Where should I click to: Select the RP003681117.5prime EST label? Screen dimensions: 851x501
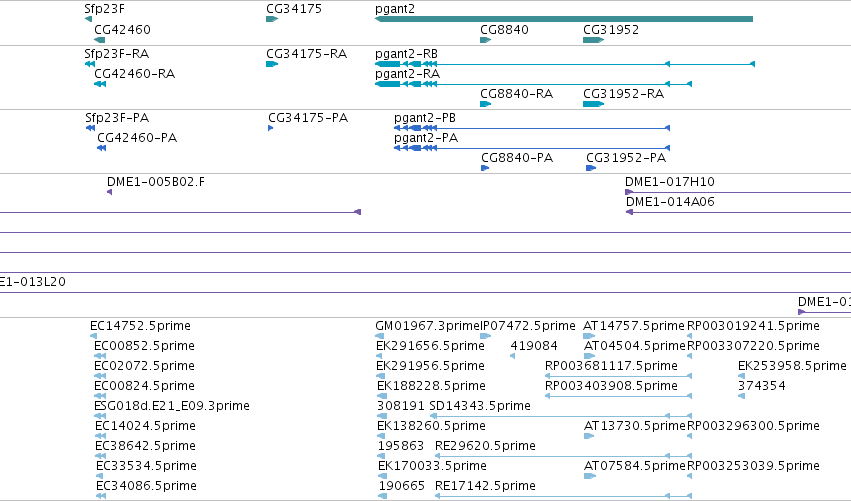pos(611,366)
